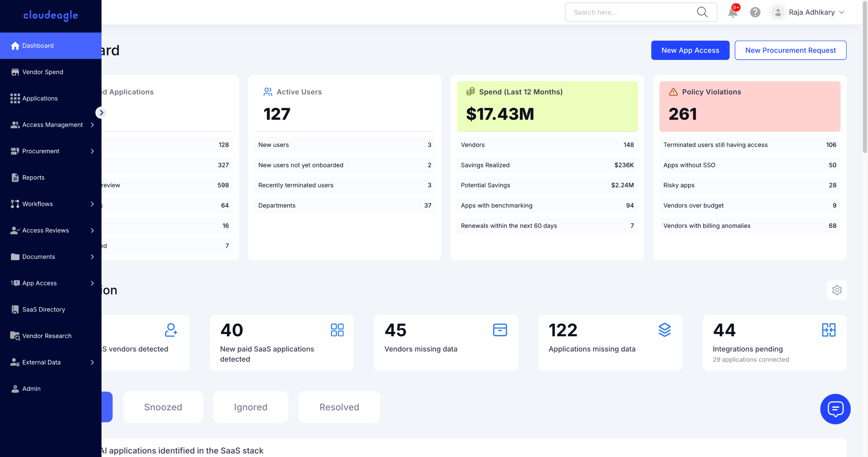Open the notifications bell icon
The width and height of the screenshot is (868, 457).
(x=732, y=13)
